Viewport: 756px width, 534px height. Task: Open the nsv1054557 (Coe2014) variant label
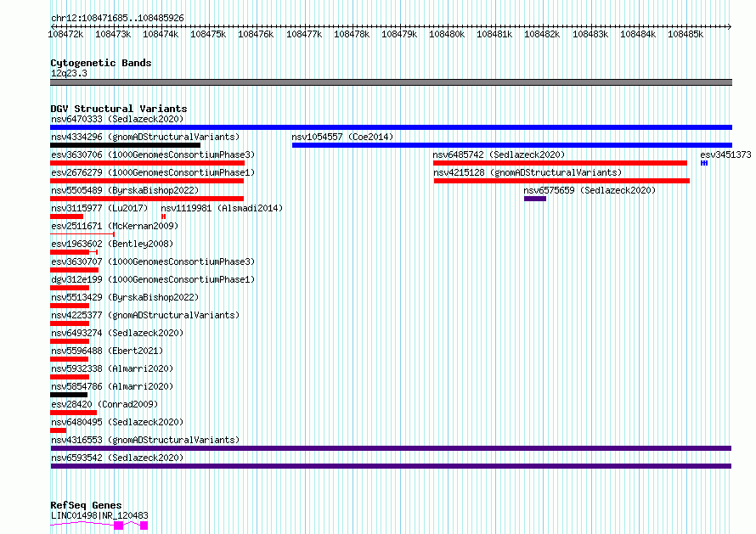342,137
